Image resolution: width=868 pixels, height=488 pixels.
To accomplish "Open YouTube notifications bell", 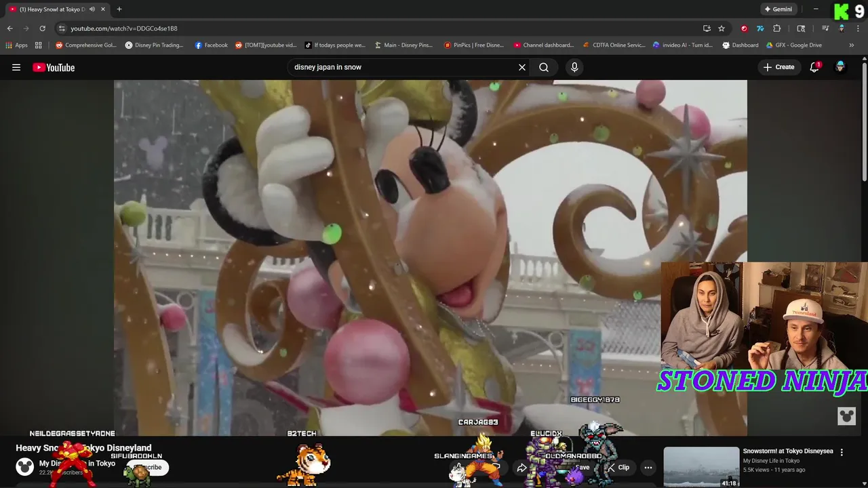I will pyautogui.click(x=814, y=67).
